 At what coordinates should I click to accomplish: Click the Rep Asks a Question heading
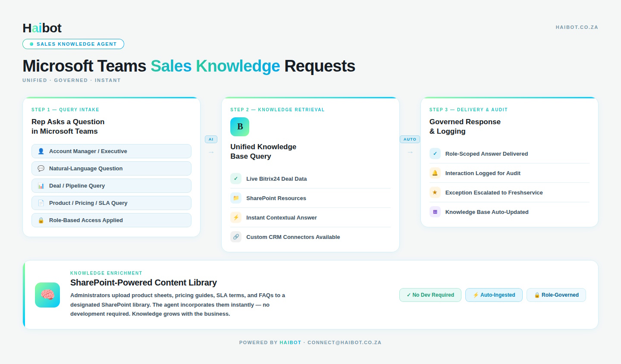coord(68,126)
